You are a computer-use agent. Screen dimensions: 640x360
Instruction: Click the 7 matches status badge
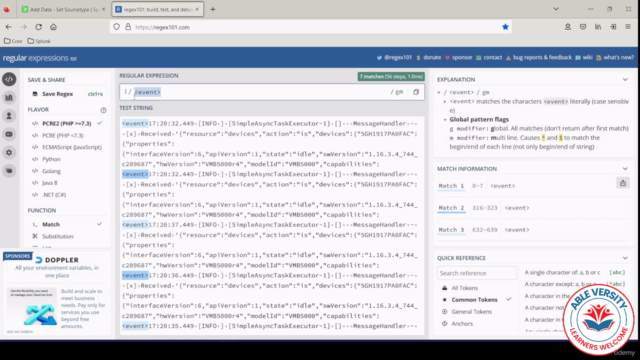click(391, 76)
